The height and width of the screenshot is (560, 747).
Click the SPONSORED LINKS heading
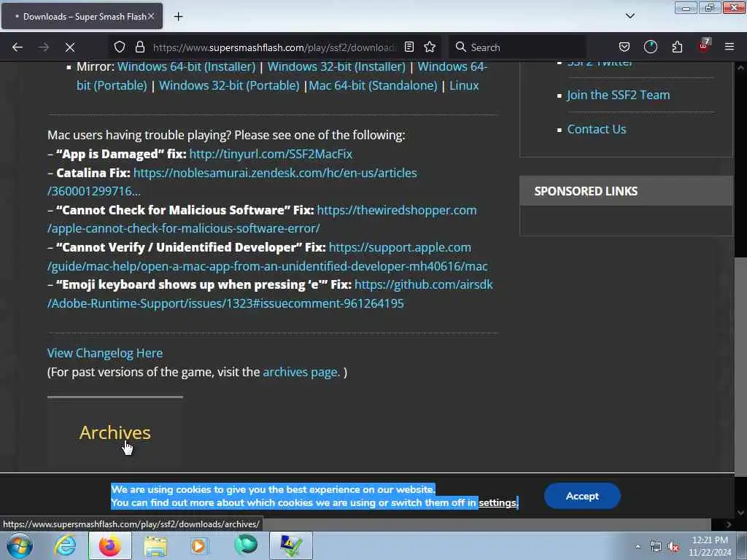tap(586, 192)
